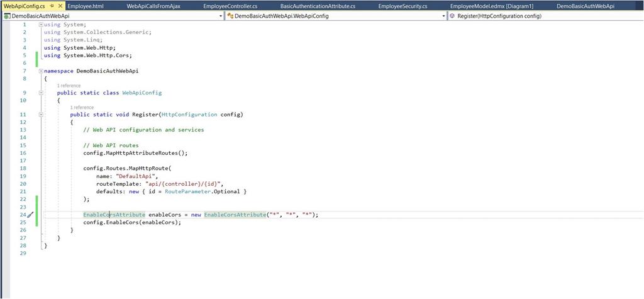Click the "DefaultApi" string on line 19

[x=136, y=176]
